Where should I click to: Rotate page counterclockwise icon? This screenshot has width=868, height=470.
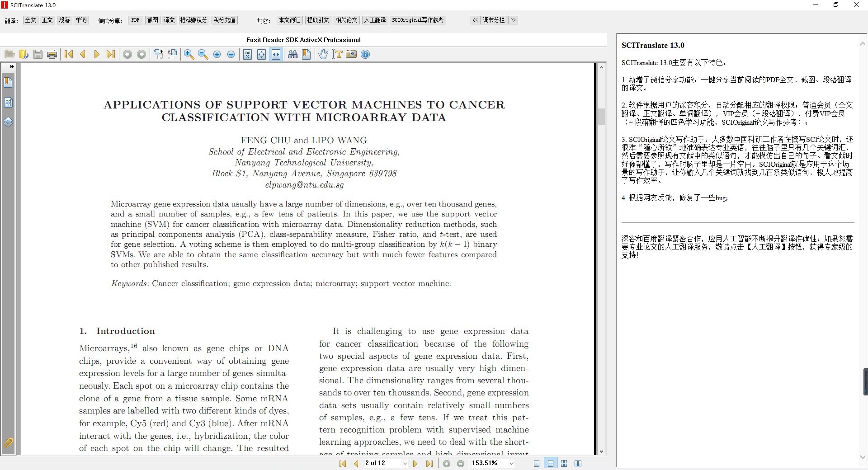tap(172, 54)
